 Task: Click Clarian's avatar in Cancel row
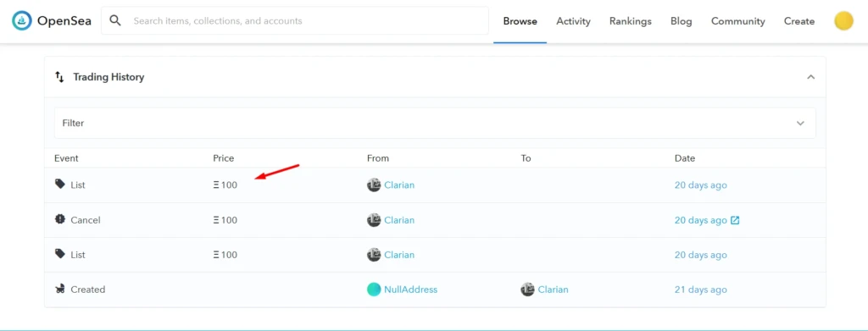click(374, 220)
